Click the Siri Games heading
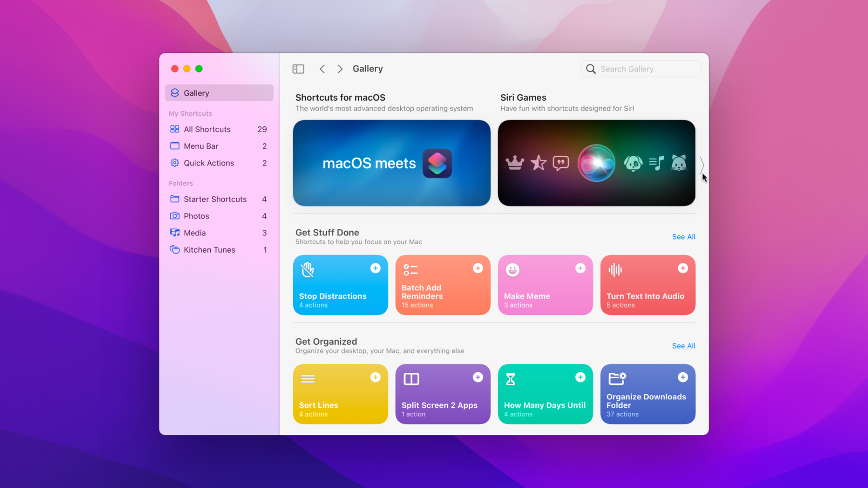Screen dimensions: 868x488 point(523,97)
